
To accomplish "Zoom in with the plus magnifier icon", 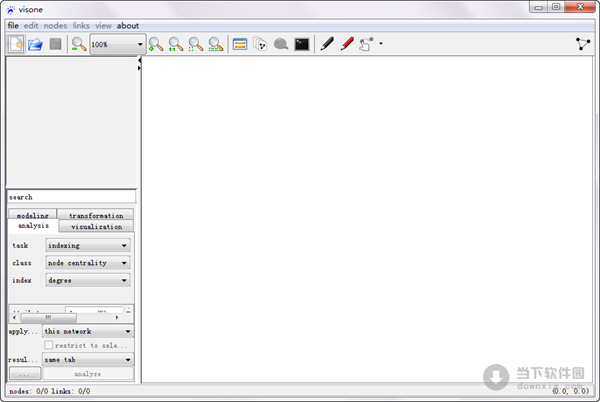I will tap(156, 44).
